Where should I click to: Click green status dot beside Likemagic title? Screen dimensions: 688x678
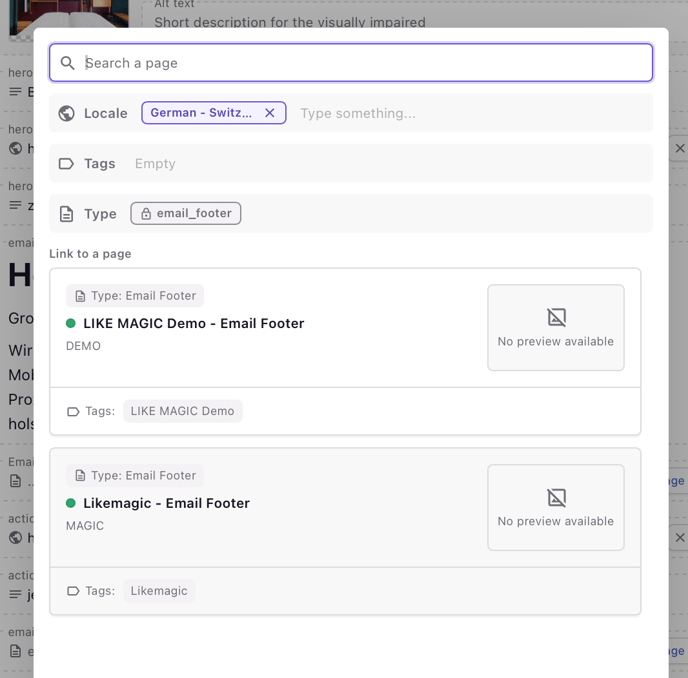click(71, 503)
